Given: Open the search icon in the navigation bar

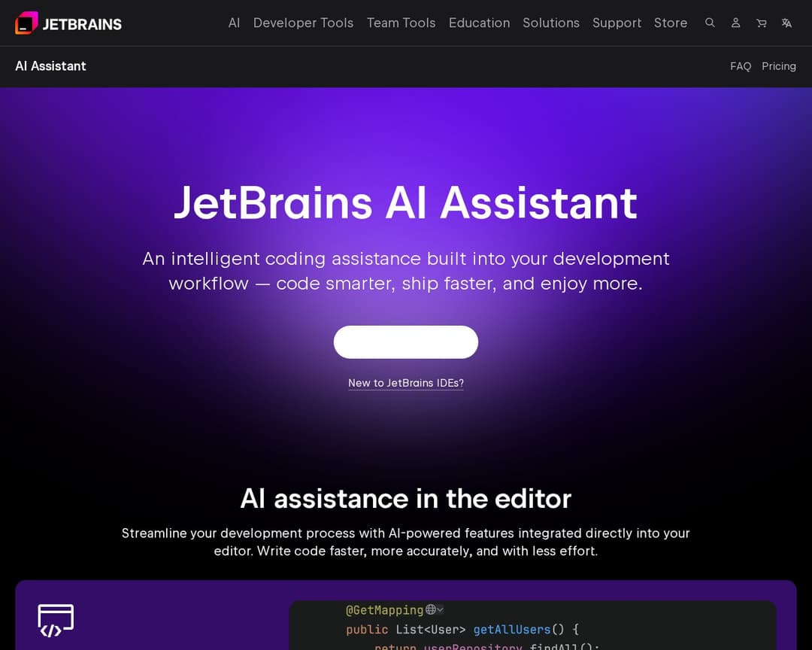Looking at the screenshot, I should (x=710, y=23).
